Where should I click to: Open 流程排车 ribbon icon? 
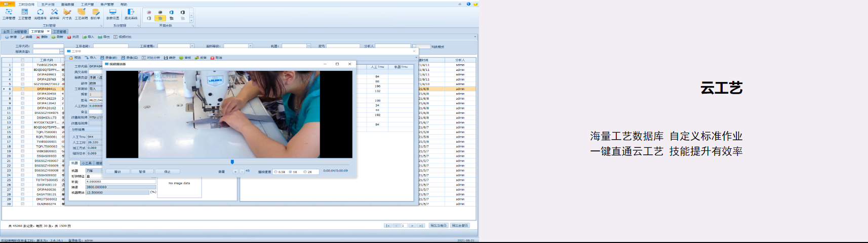[x=40, y=12]
